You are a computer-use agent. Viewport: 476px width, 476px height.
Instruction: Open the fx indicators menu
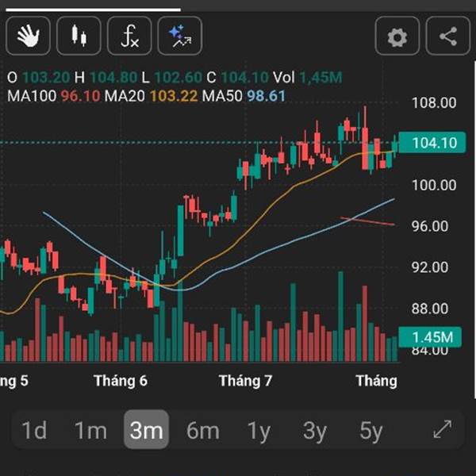coord(129,36)
